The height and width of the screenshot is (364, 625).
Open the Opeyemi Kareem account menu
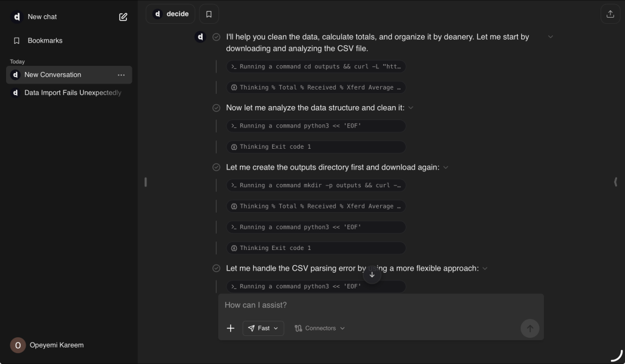[48, 345]
